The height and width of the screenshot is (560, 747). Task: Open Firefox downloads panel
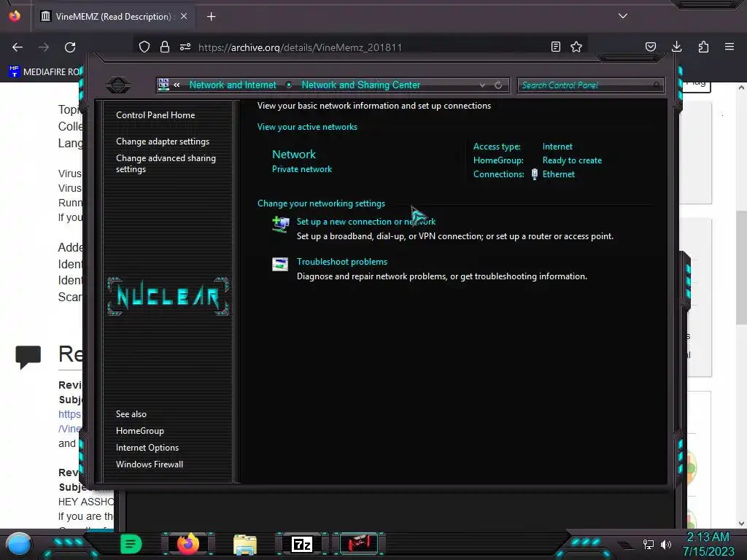pos(676,47)
